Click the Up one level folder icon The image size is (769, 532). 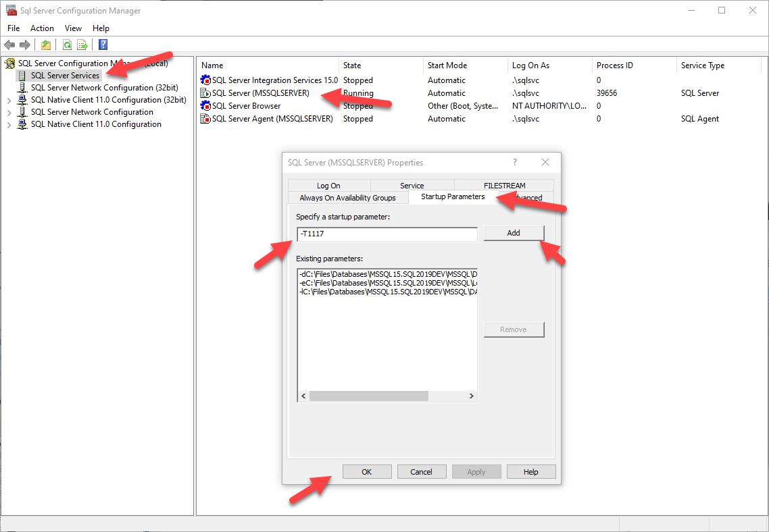click(x=45, y=45)
